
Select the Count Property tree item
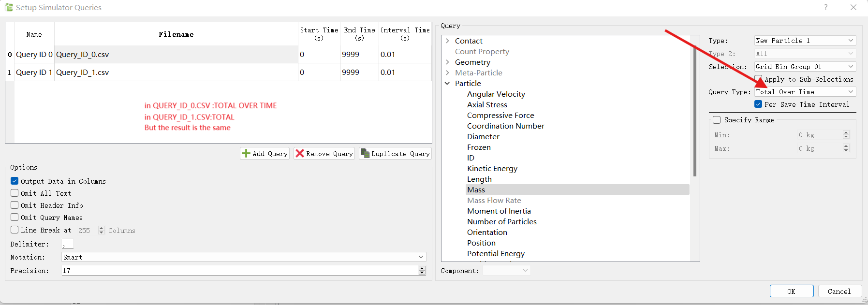(x=482, y=51)
